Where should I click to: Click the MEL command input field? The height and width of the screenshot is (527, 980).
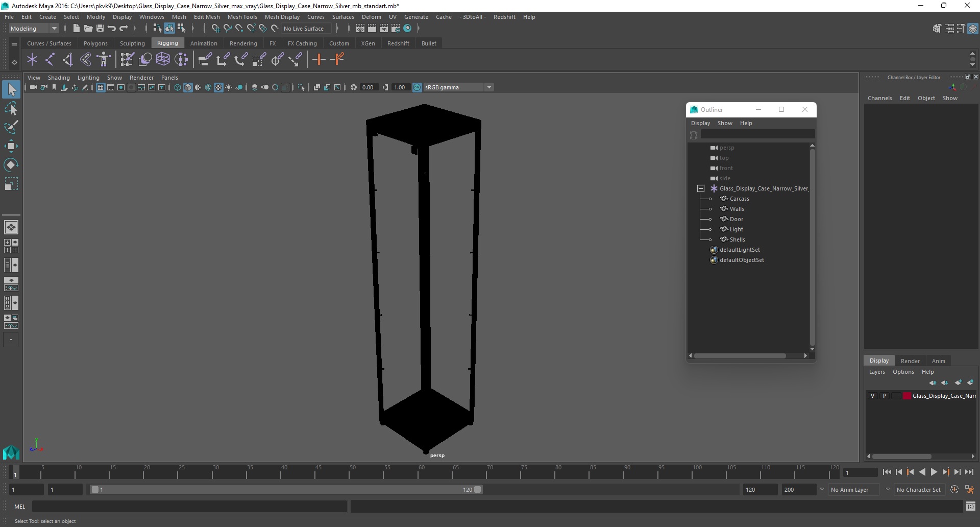pos(190,507)
